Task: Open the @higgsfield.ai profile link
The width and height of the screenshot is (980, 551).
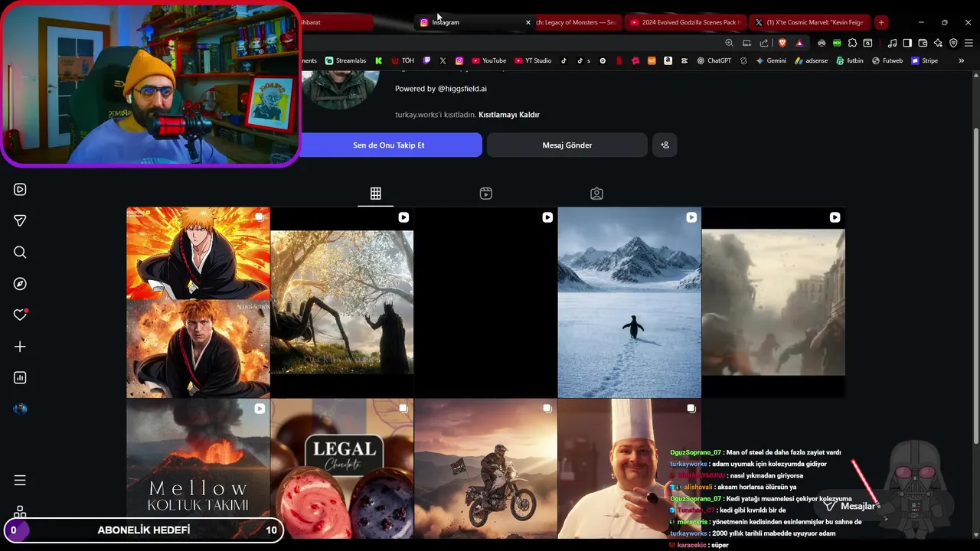Action: [x=462, y=89]
